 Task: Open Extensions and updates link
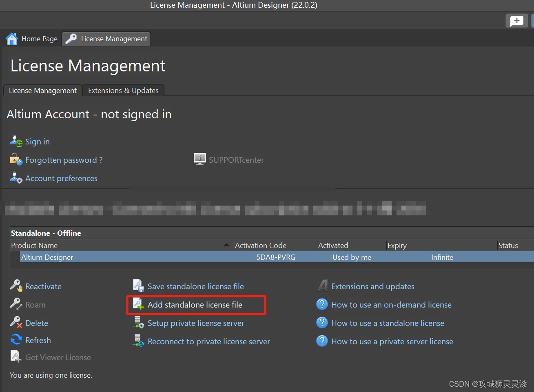click(x=373, y=286)
